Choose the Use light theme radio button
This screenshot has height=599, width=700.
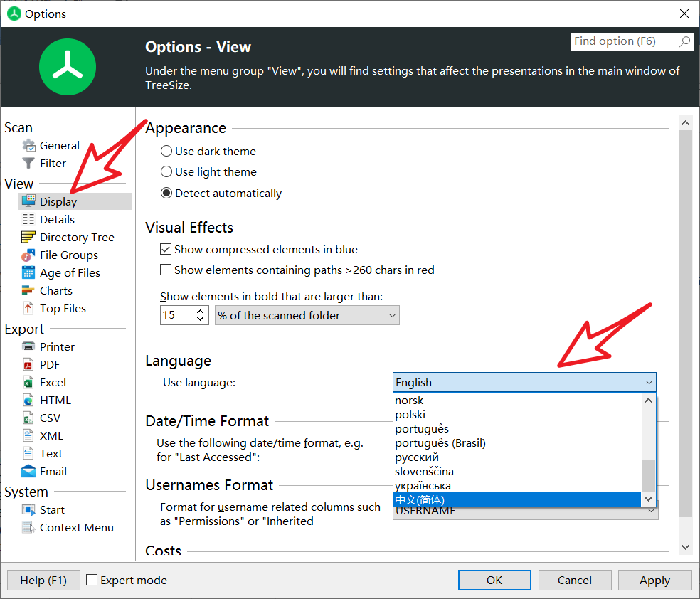point(166,172)
